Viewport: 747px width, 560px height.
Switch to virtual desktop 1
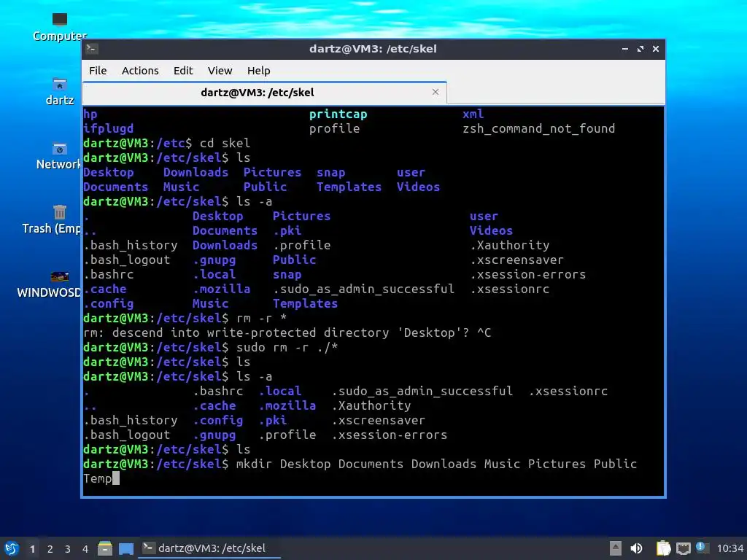click(32, 549)
